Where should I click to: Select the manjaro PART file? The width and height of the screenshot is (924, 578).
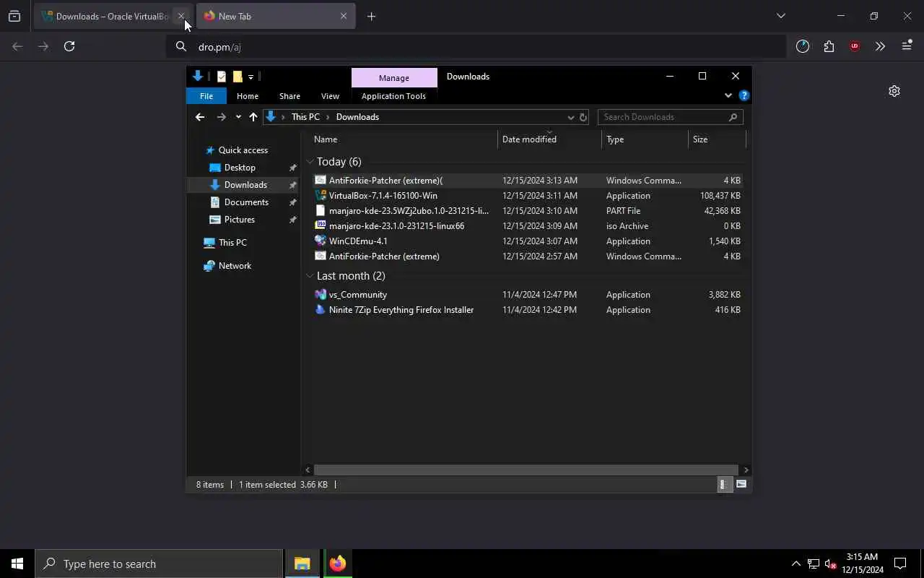tap(528, 211)
